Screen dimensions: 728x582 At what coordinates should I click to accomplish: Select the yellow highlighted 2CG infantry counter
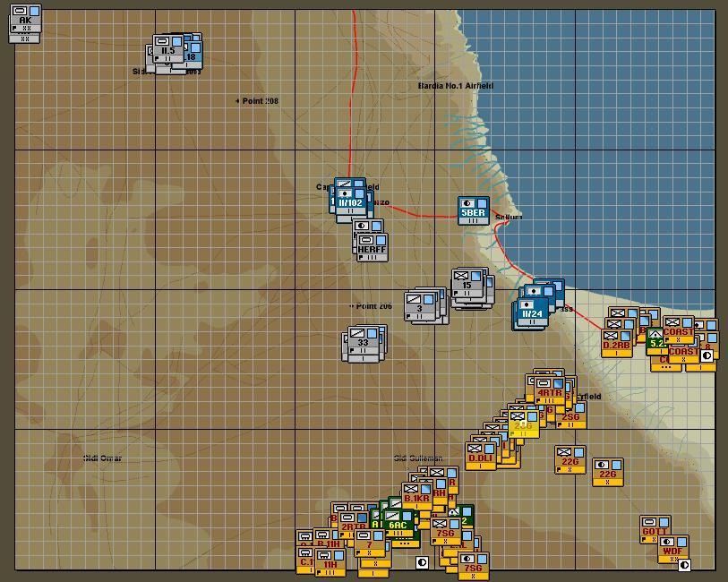point(524,424)
